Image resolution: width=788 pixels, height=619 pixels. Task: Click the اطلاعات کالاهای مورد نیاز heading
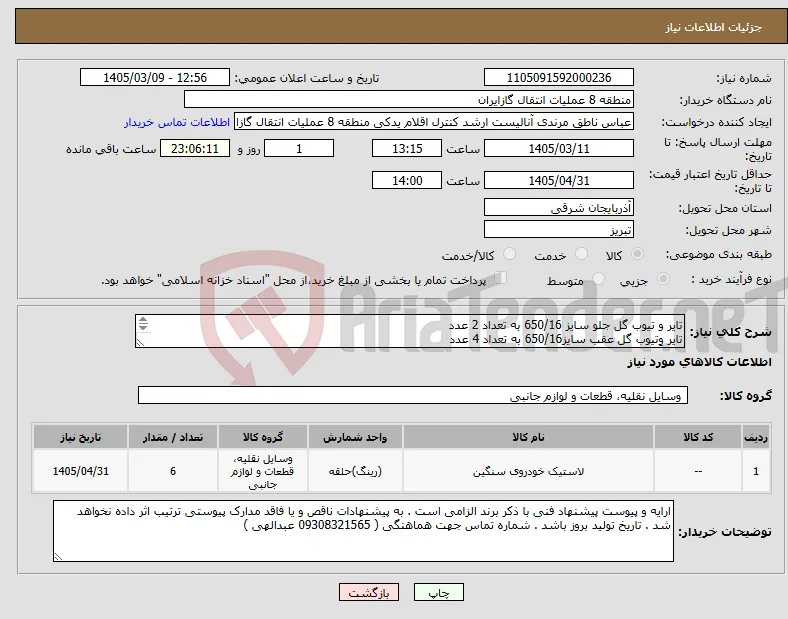click(x=699, y=362)
